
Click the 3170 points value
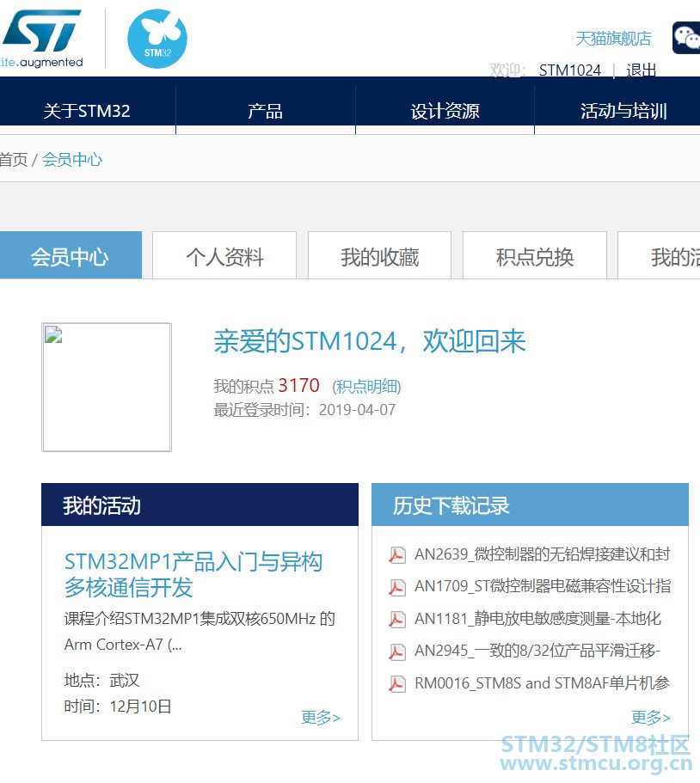pos(298,386)
